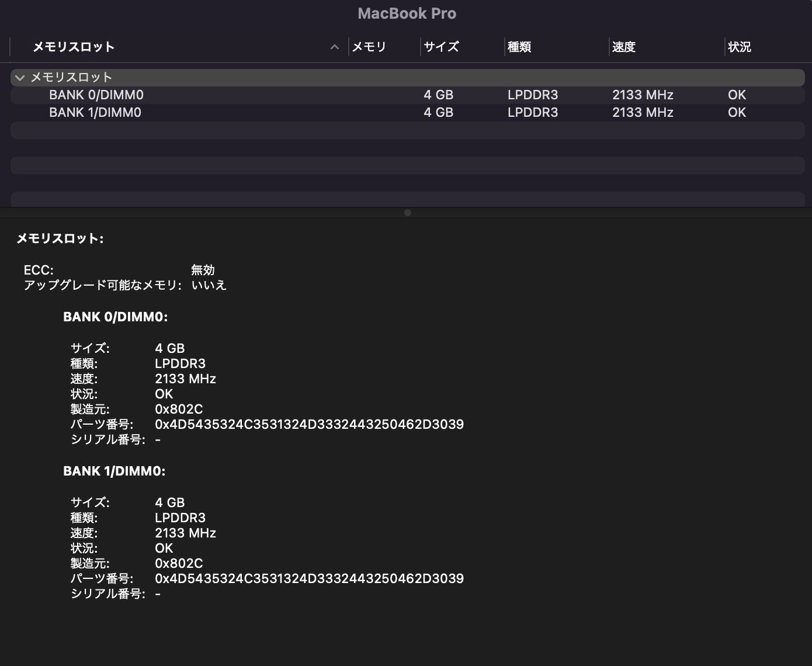Viewport: 812px width, 666px height.
Task: Click the OK status in BANK 1/DIMM0 row
Action: [737, 113]
